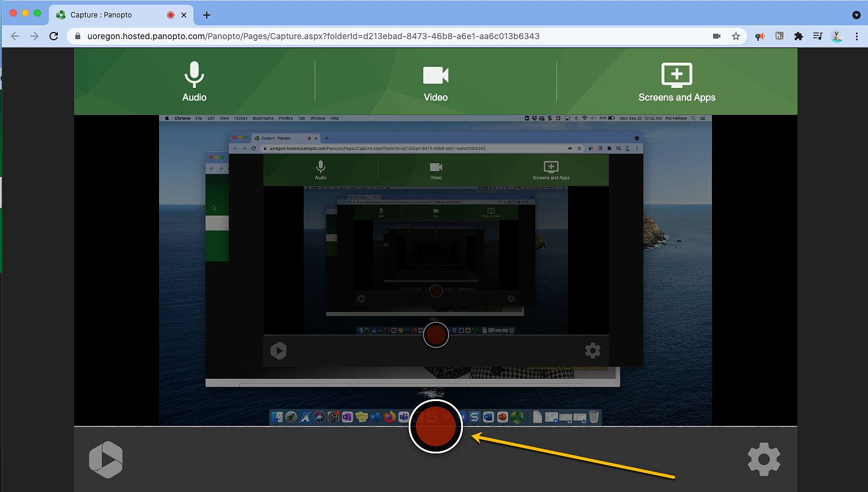Open Chrome extensions puzzle piece

799,36
